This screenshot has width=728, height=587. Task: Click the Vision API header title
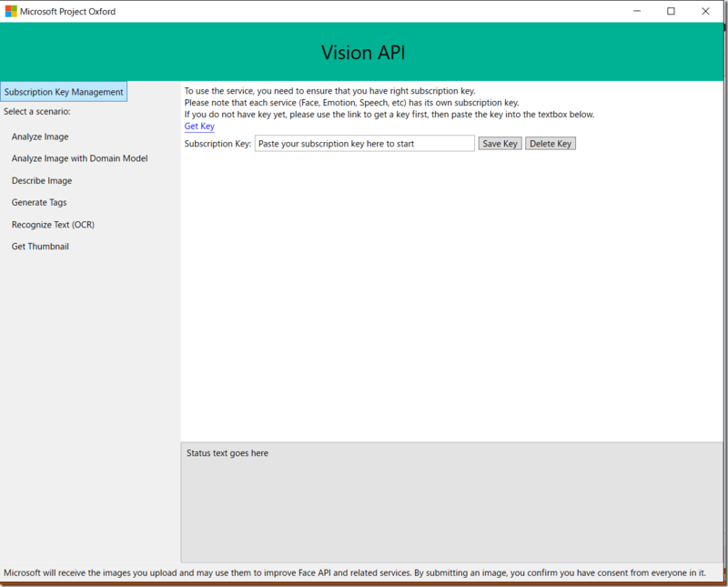click(x=363, y=53)
